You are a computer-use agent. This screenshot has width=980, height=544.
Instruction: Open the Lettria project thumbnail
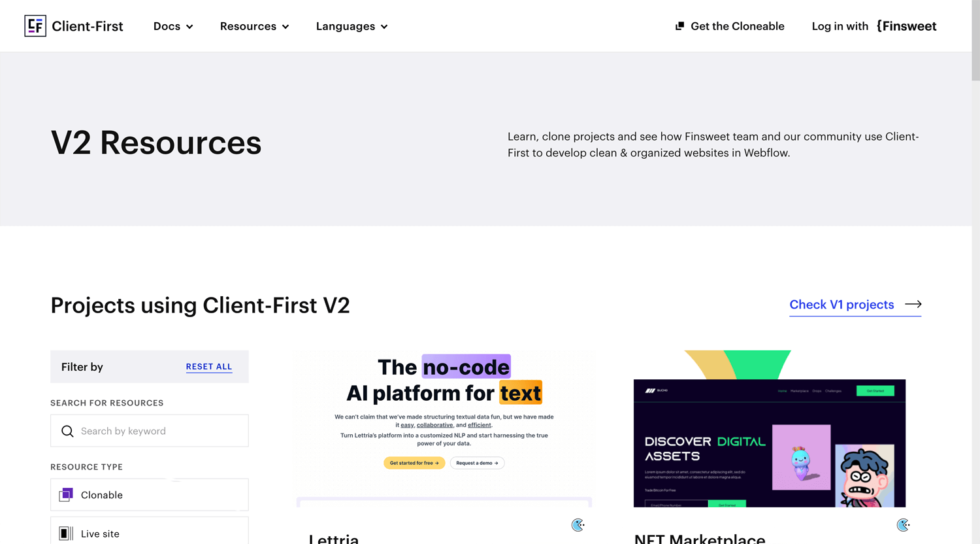444,429
